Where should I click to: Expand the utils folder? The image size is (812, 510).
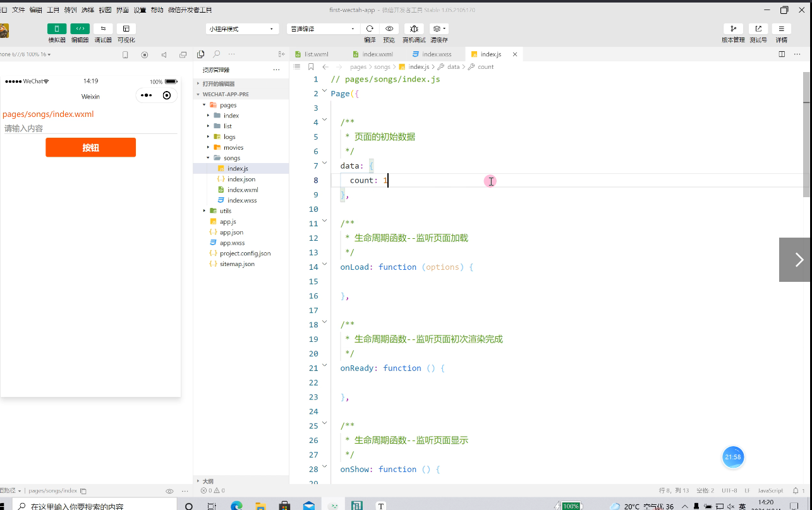click(204, 210)
